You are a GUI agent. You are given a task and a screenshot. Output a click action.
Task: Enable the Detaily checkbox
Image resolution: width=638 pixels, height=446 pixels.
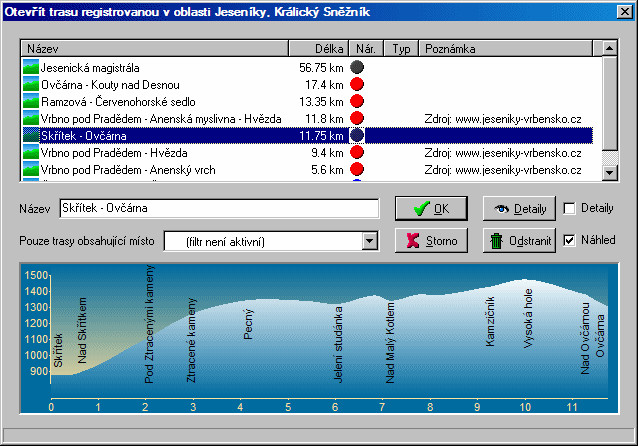[x=569, y=208]
